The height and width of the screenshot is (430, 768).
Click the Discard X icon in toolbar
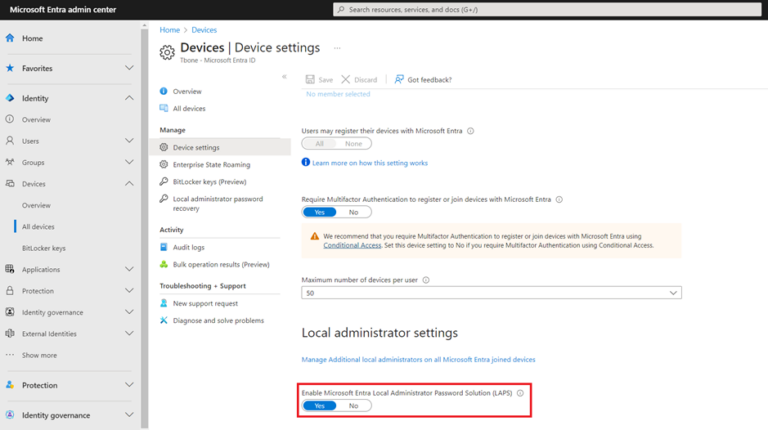(346, 79)
